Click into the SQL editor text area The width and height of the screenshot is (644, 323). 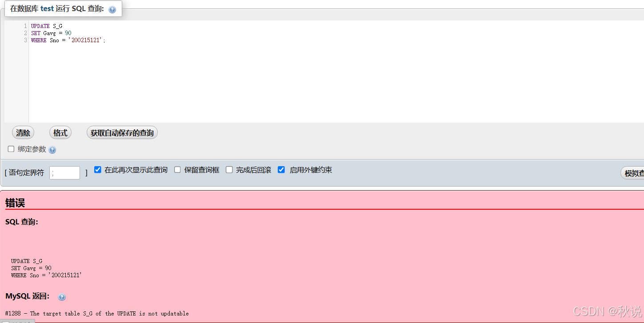click(336, 71)
